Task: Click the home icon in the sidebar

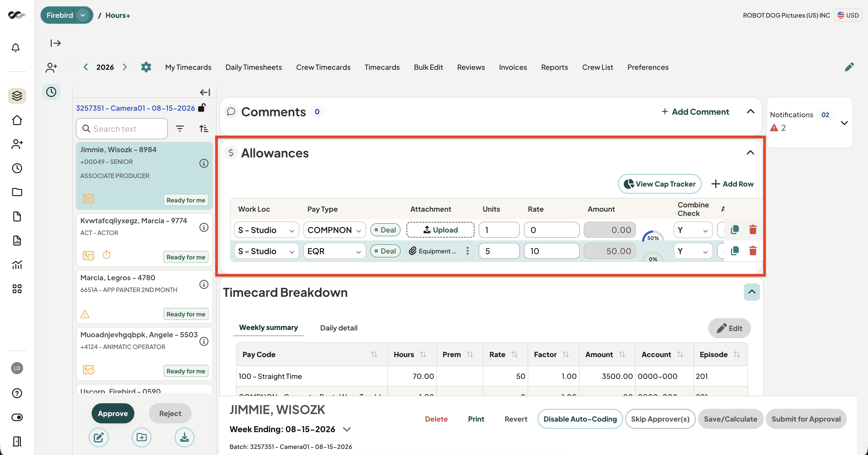Action: click(17, 120)
